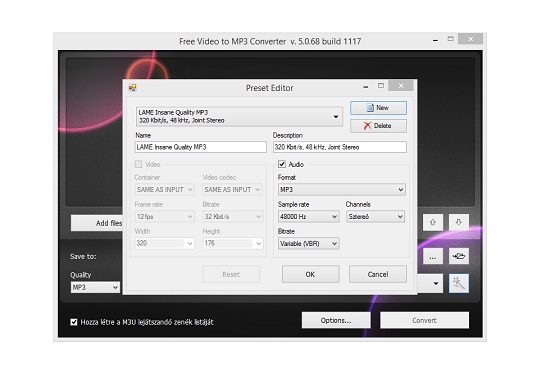Open the Channels dropdown

[x=375, y=217]
